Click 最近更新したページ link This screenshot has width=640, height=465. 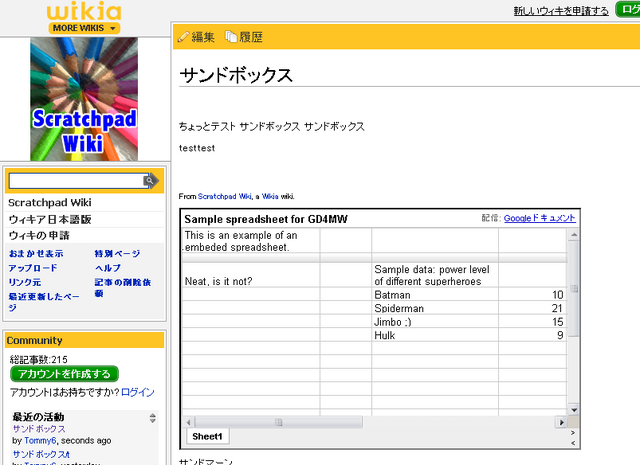44,302
